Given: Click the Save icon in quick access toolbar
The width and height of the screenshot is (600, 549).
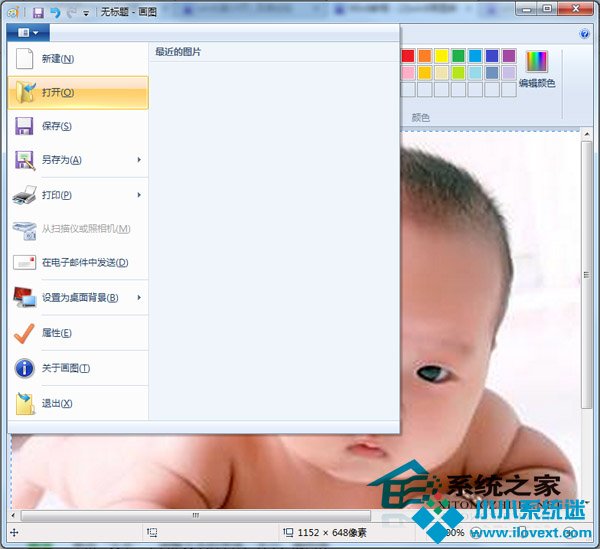Looking at the screenshot, I should pyautogui.click(x=38, y=13).
